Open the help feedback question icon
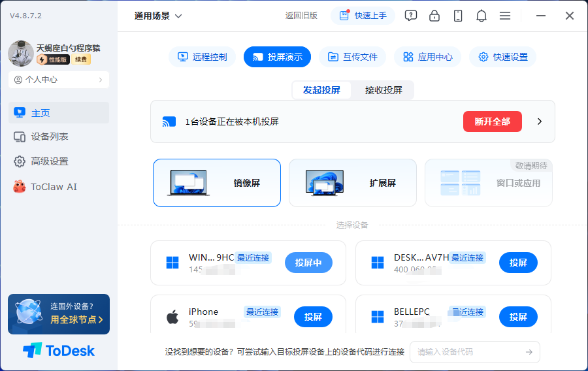This screenshot has width=588, height=371. tap(411, 16)
